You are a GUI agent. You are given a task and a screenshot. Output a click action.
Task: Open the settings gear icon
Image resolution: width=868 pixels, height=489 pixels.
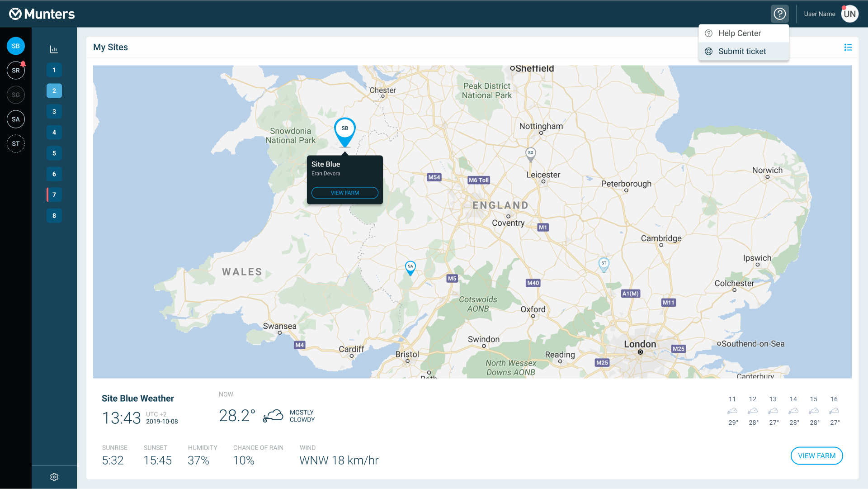(x=54, y=477)
